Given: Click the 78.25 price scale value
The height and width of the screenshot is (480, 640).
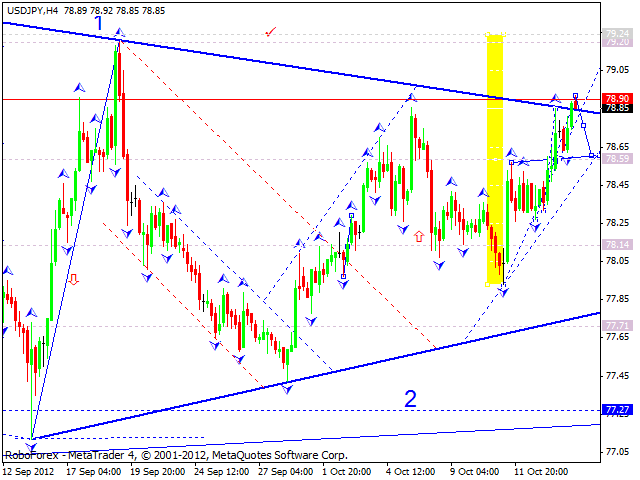Looking at the screenshot, I should 618,223.
